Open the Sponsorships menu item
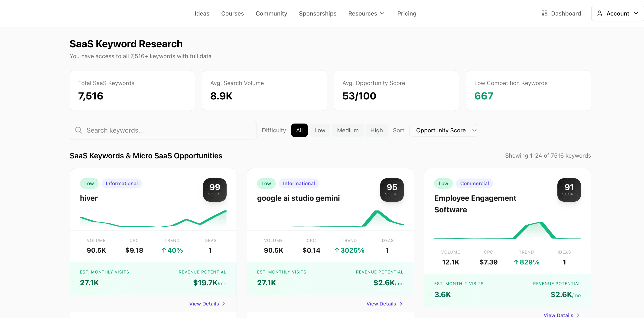The width and height of the screenshot is (644, 318). coord(318,13)
